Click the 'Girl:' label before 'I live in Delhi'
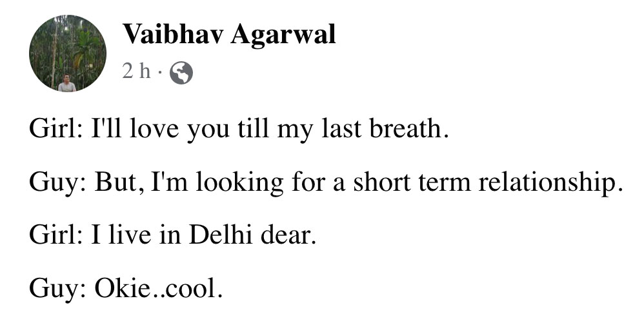This screenshot has width=644, height=321. (x=55, y=235)
